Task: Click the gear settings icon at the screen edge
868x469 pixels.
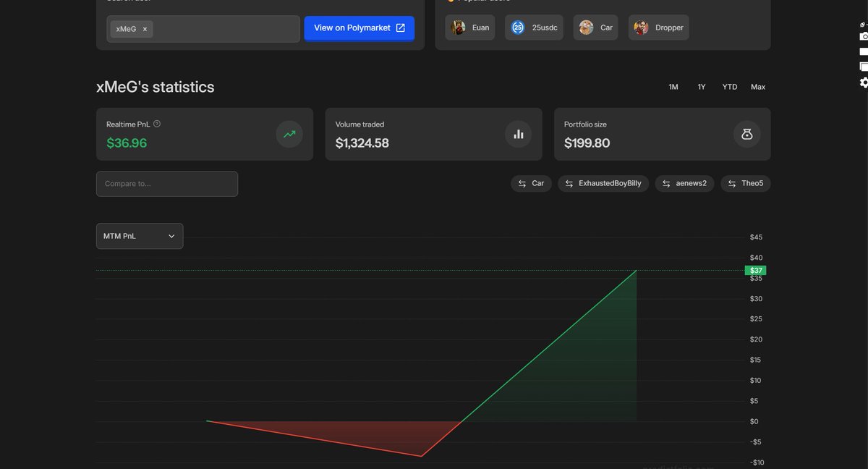Action: [864, 83]
